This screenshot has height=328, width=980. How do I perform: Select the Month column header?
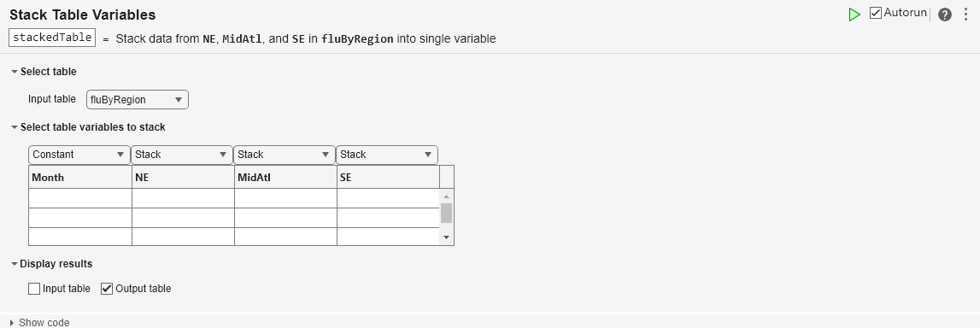click(80, 178)
